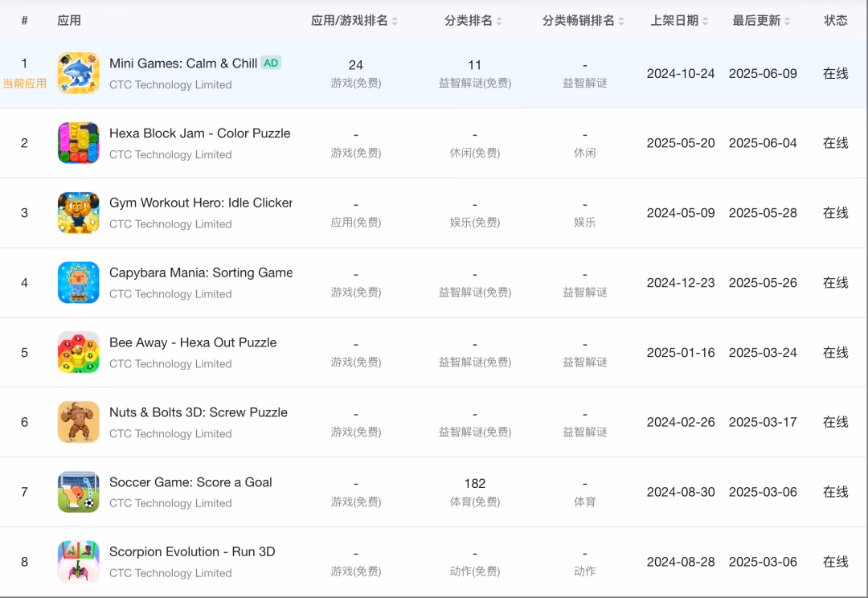Open Bee Away - Hexa Out Puzzle title
The width and height of the screenshot is (868, 598).
pyautogui.click(x=193, y=342)
